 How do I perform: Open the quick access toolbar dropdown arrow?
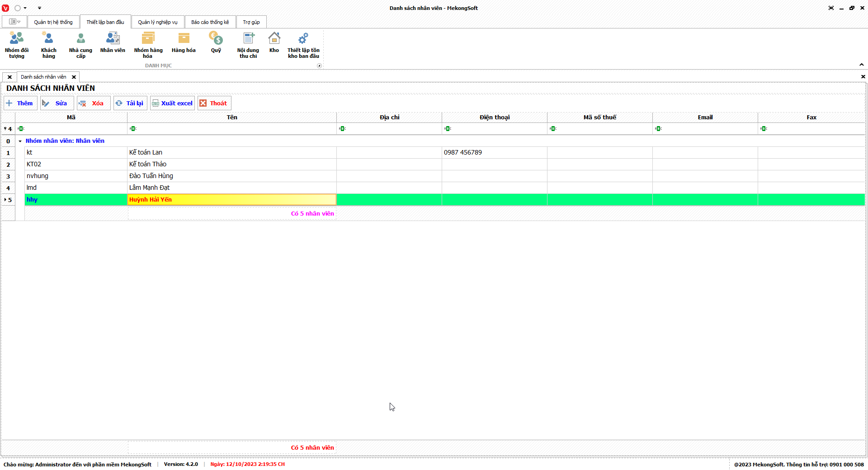point(39,8)
